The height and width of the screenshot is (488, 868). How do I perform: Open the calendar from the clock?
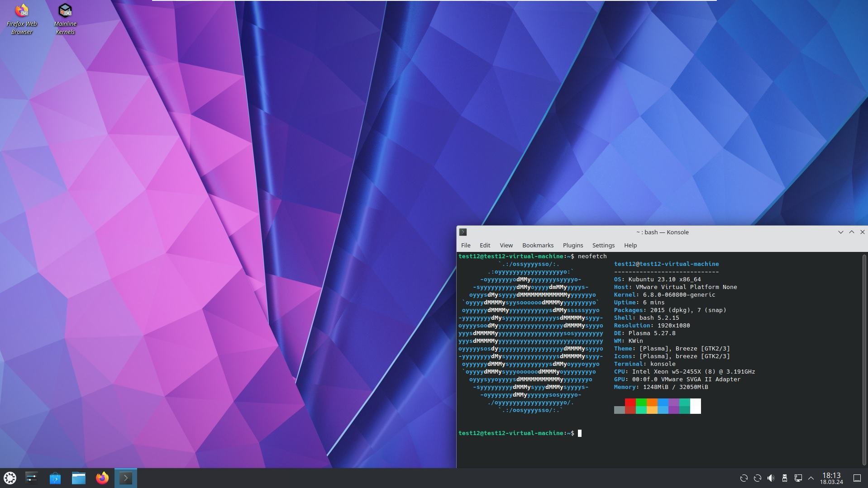[831, 478]
